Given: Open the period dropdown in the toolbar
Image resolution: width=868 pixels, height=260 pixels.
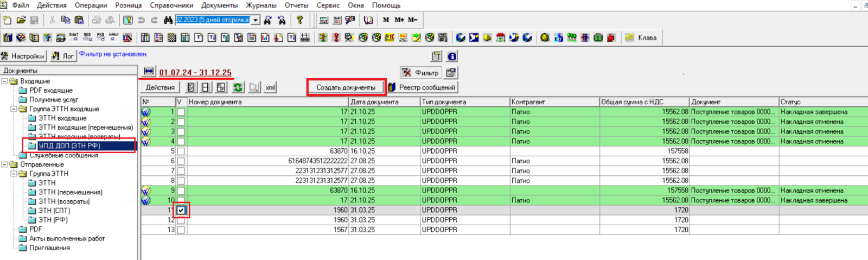Looking at the screenshot, I should 256,20.
